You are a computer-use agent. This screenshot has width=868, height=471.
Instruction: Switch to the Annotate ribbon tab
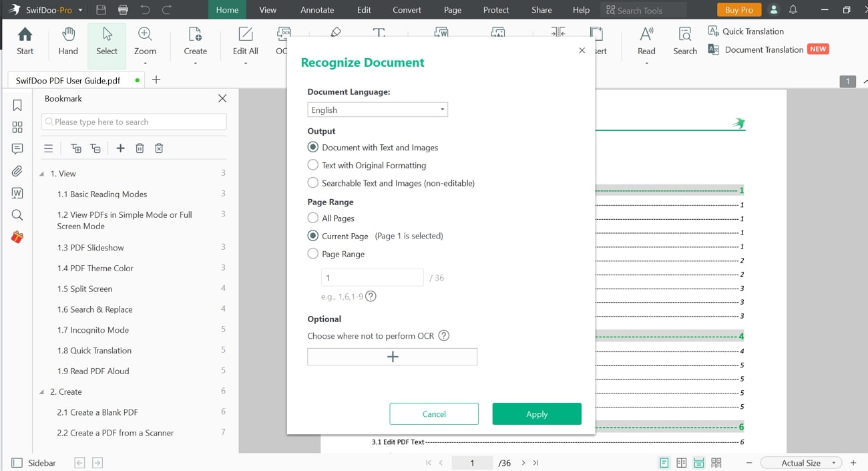tap(316, 9)
